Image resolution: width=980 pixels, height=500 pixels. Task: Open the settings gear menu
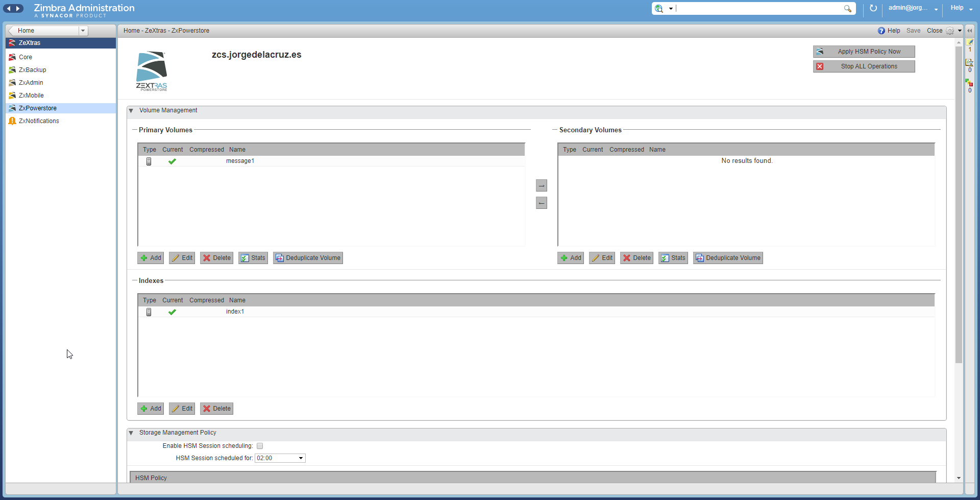(950, 31)
